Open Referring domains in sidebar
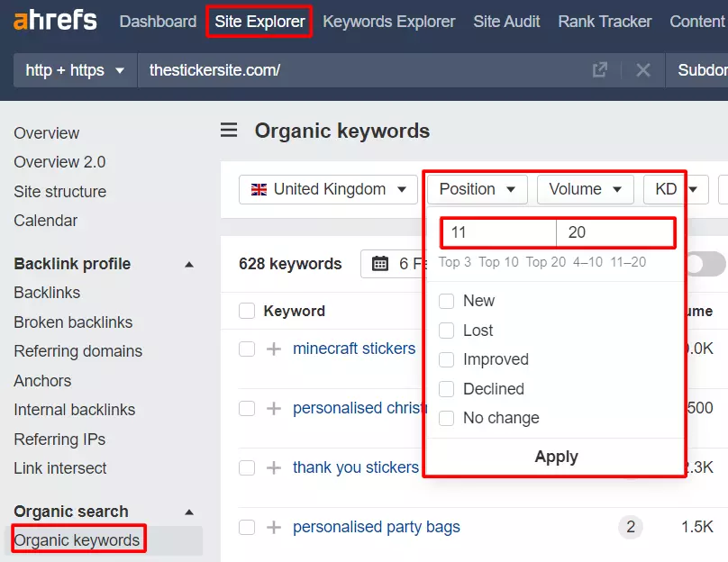Image resolution: width=728 pixels, height=562 pixels. (x=78, y=351)
